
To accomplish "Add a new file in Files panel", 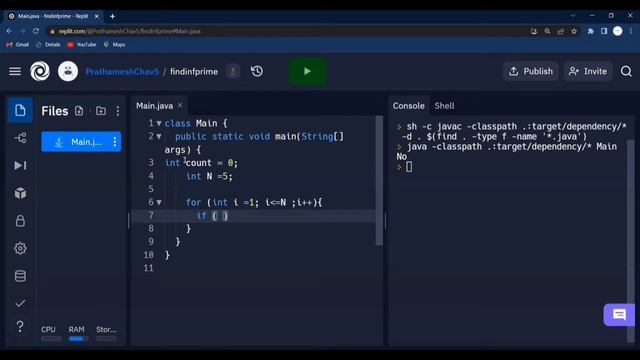I will (79, 111).
